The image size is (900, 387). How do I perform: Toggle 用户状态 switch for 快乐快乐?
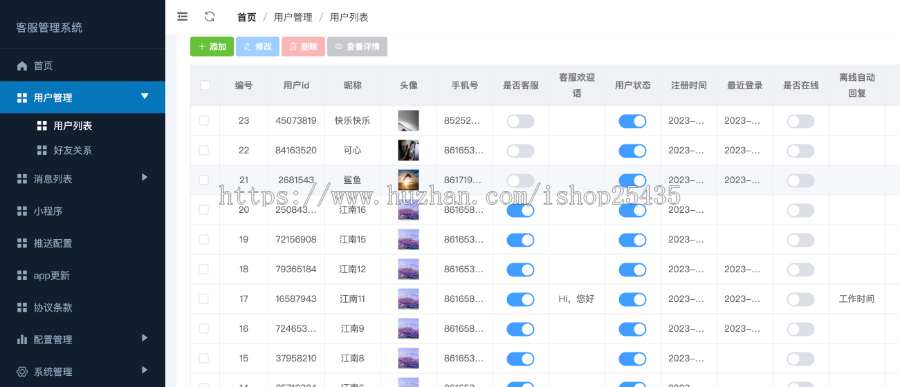(x=633, y=121)
